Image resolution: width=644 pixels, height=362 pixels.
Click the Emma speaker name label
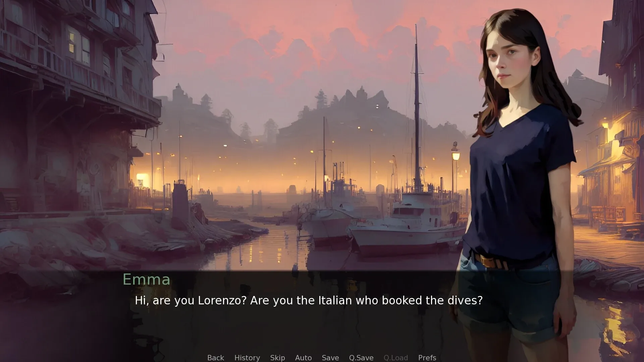point(146,279)
